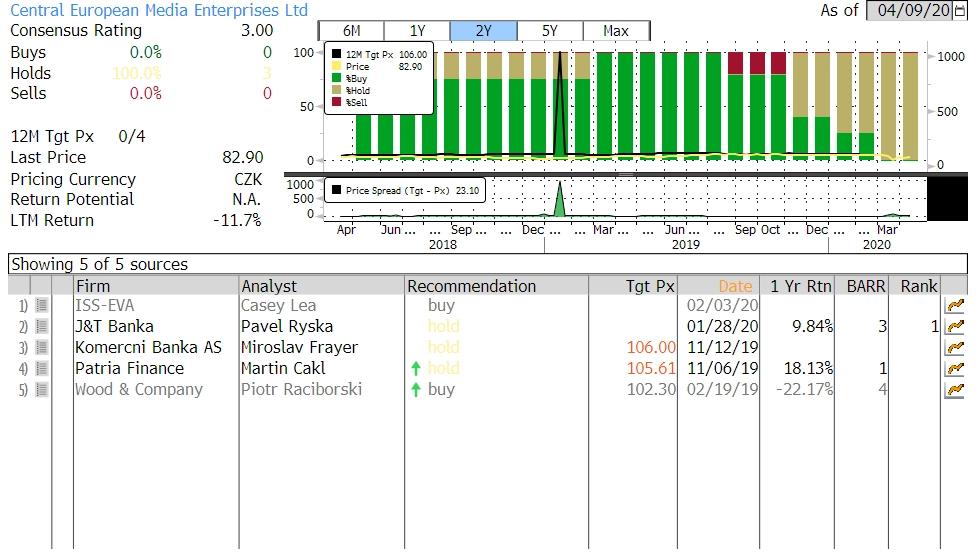Screen dimensions: 976x556
Task: Click the Price Spread spike in lower chart
Action: click(x=560, y=199)
